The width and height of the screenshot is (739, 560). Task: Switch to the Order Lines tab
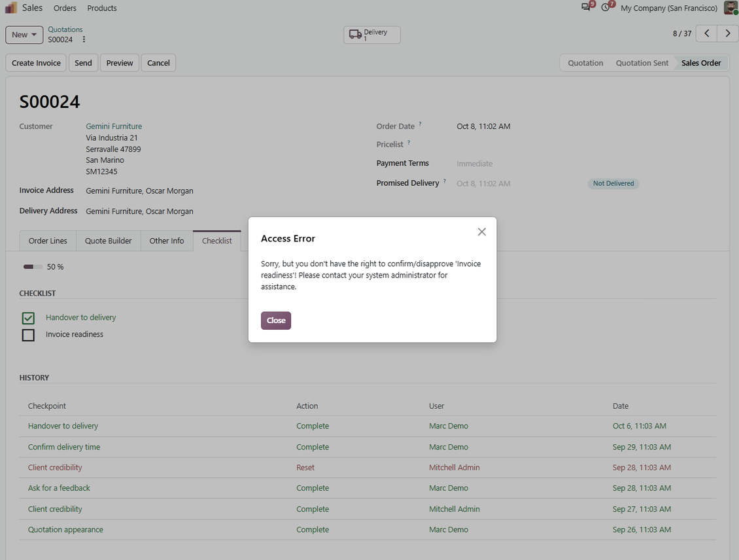pyautogui.click(x=48, y=241)
